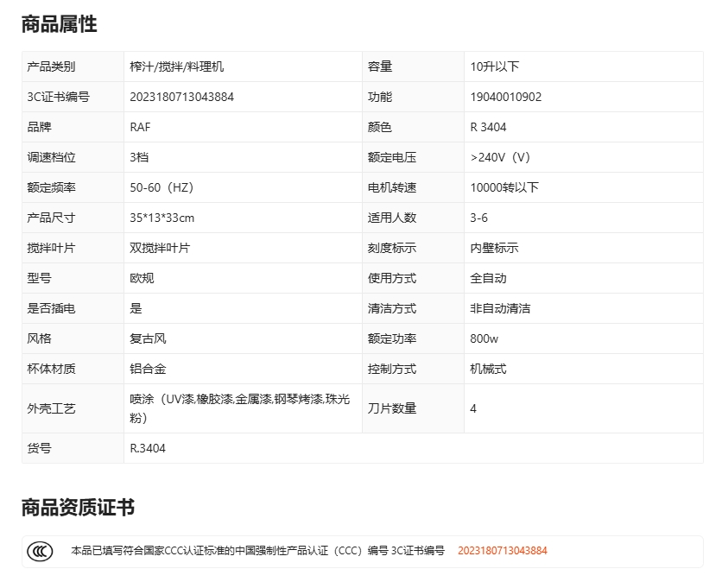
Task: Click the 品牌 label cell
Action: tap(73, 127)
